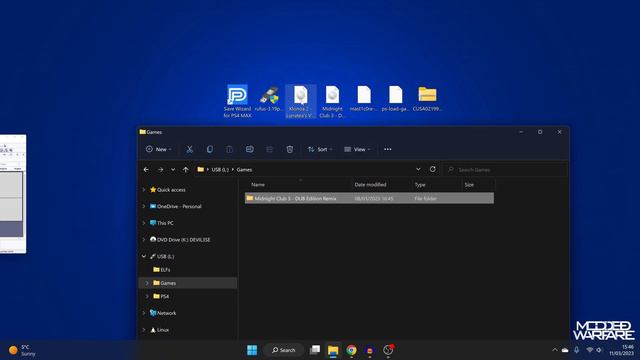This screenshot has height=360, width=640.
Task: Select the ps-load-ga... desktop file
Action: [x=395, y=99]
